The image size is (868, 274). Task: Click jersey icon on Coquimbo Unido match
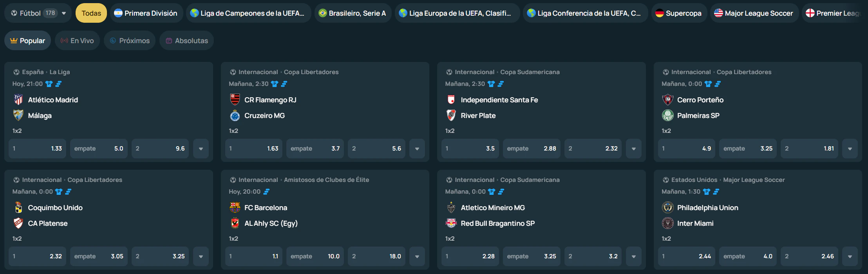(59, 192)
